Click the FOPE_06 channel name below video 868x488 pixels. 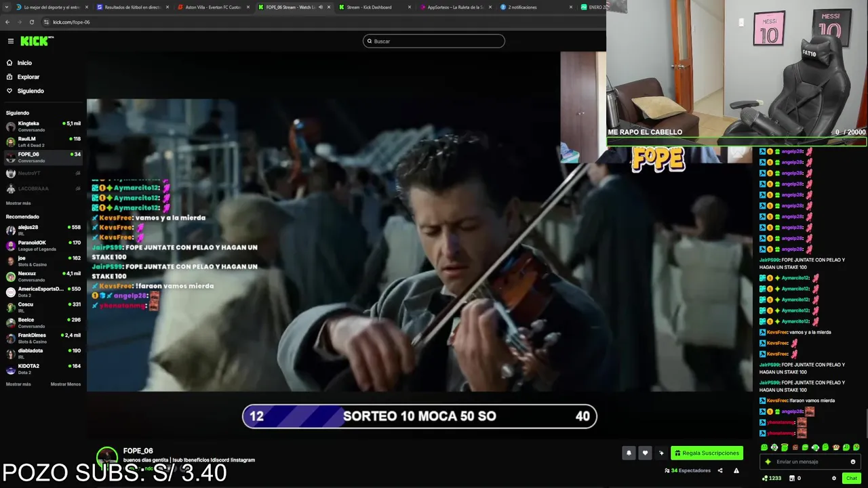pyautogui.click(x=138, y=451)
